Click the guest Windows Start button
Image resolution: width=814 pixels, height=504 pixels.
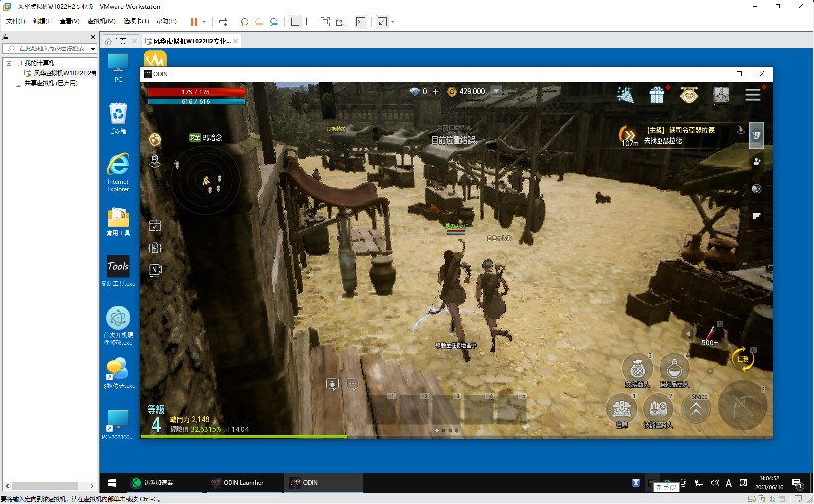point(112,483)
